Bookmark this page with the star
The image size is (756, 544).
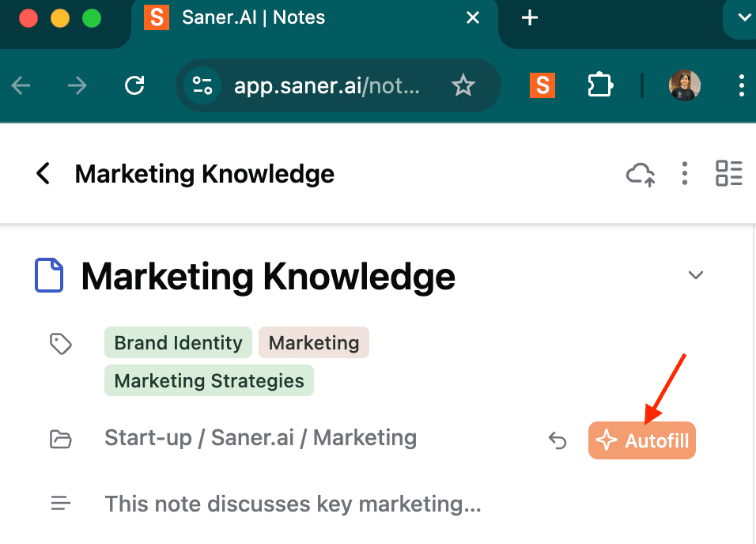click(x=463, y=85)
